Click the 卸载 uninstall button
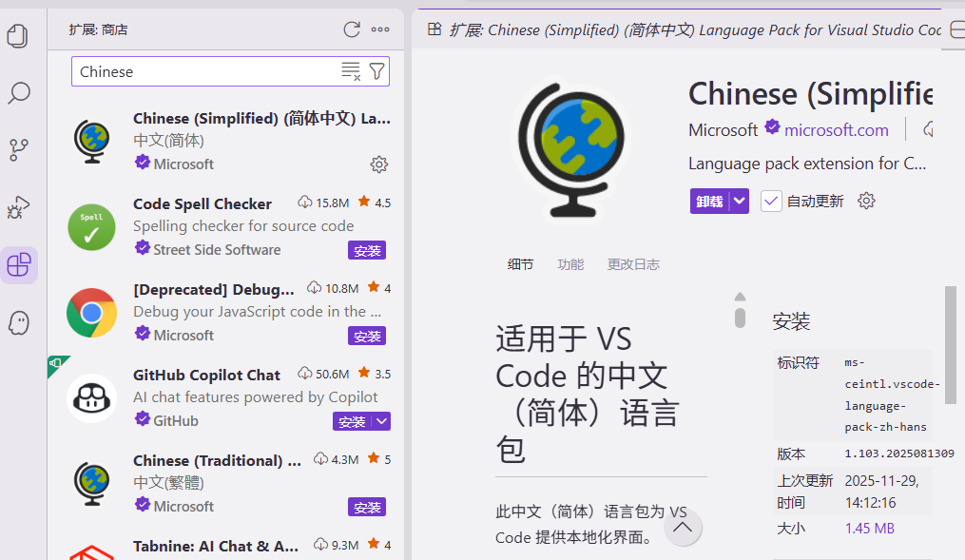965x560 pixels. 709,201
